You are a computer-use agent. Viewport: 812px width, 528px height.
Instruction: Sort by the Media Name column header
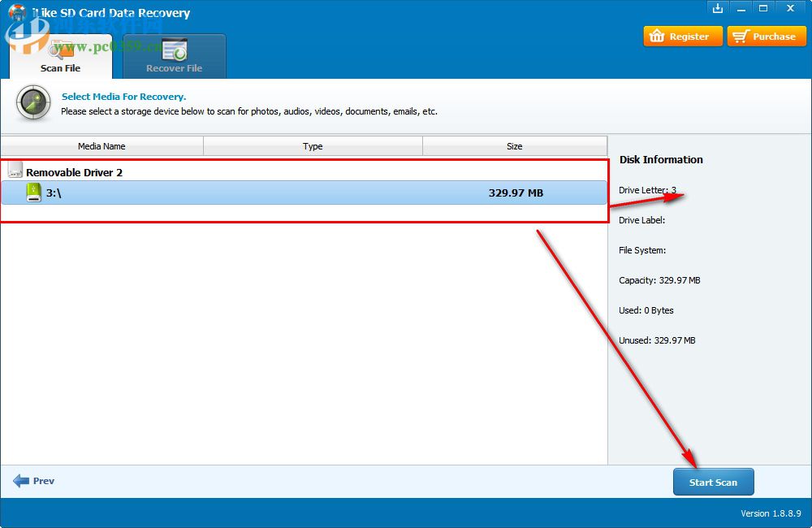coord(101,146)
